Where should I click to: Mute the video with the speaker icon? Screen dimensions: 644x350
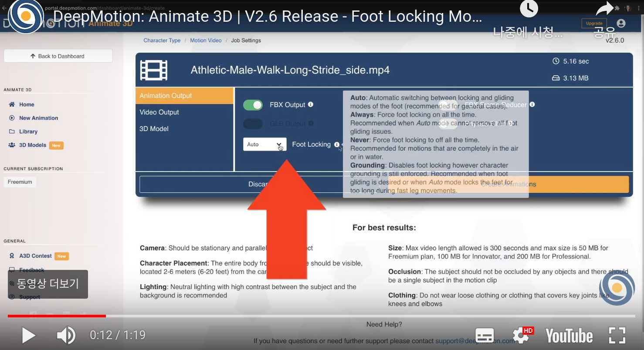[66, 335]
